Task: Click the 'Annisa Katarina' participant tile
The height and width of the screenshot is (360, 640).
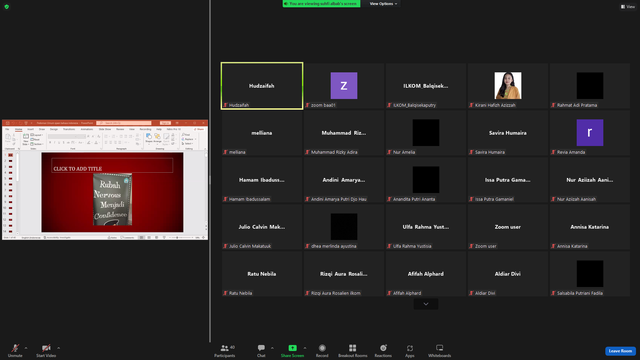Action: click(x=590, y=227)
